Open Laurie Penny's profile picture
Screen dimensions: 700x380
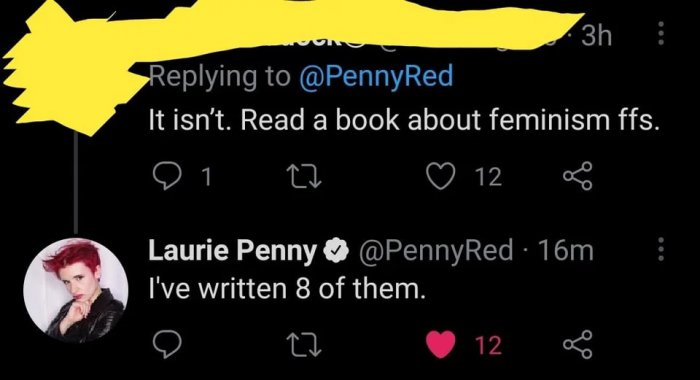[76, 291]
